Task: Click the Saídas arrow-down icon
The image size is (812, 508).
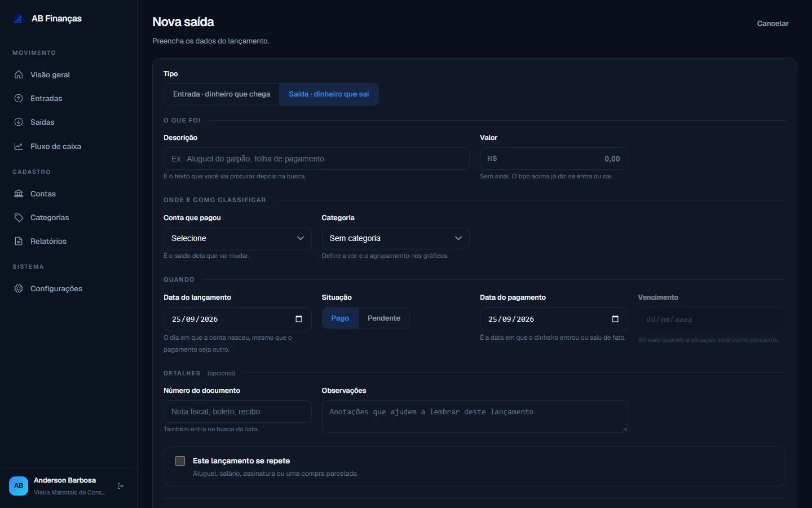Action: [x=19, y=122]
